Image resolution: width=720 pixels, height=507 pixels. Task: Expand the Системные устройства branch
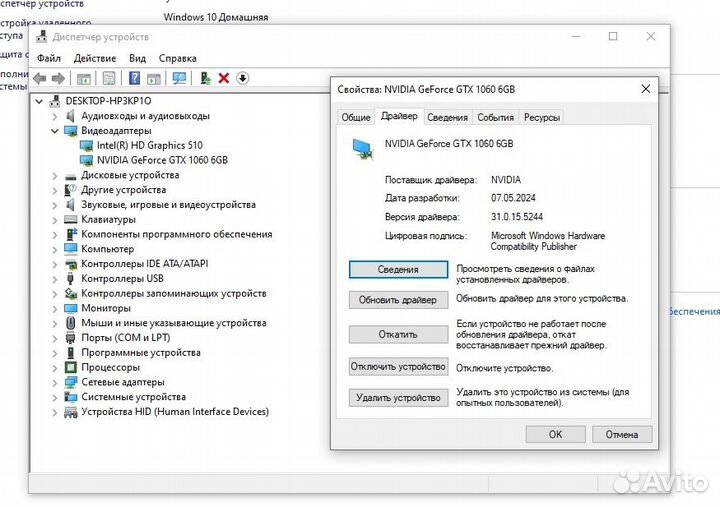click(55, 397)
